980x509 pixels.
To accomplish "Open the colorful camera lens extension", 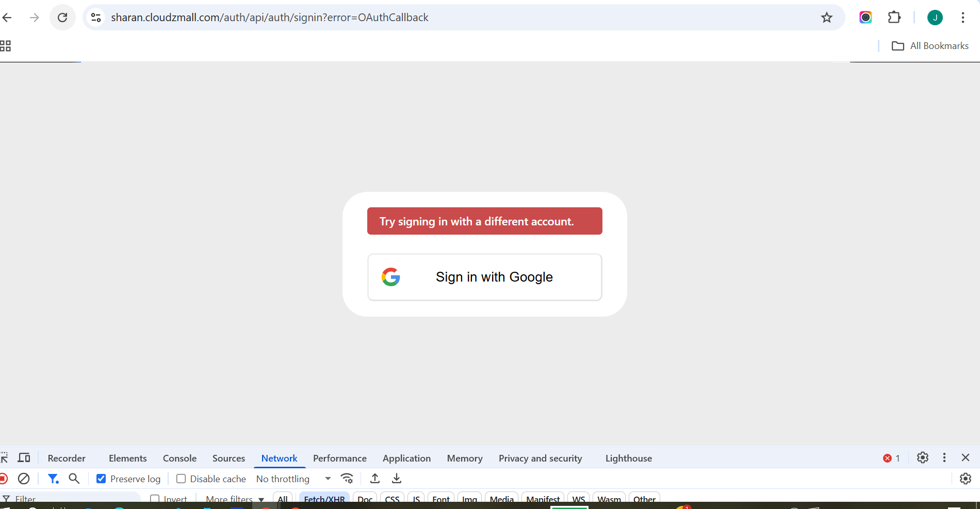I will pyautogui.click(x=865, y=18).
